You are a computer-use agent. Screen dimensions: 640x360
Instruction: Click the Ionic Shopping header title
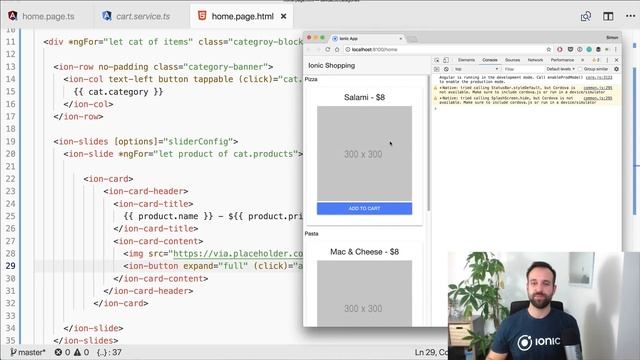[331, 65]
